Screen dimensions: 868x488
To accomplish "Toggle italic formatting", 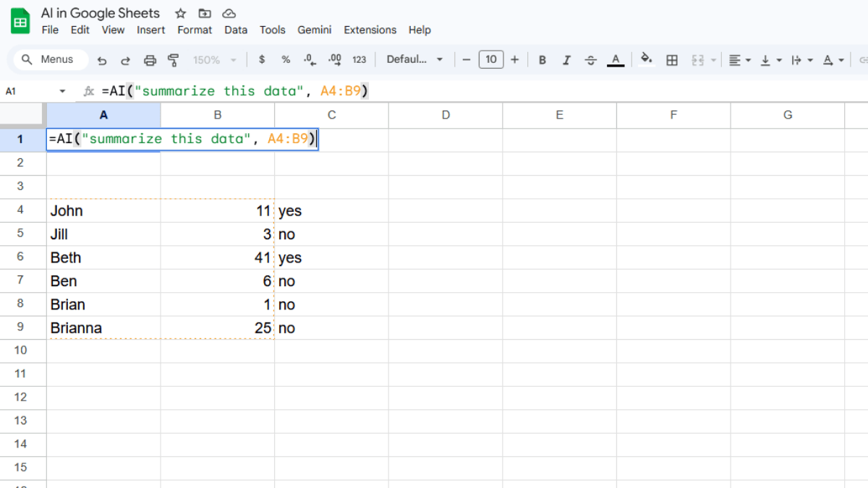I will tap(567, 59).
